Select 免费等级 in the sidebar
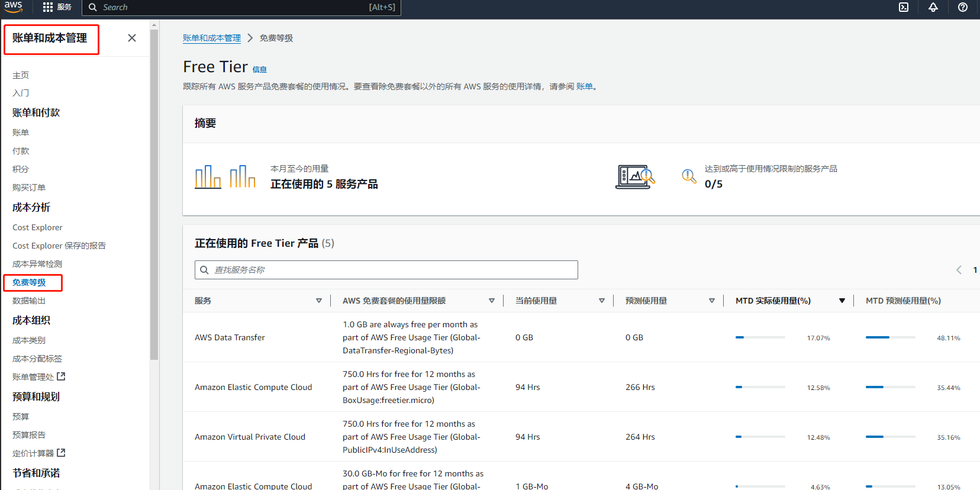This screenshot has height=490, width=980. pos(29,282)
